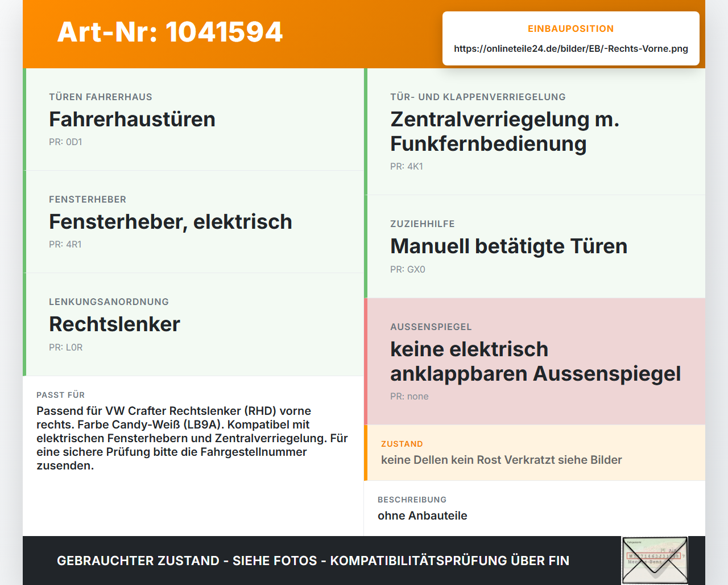
Task: Select the 'Art-Nr: 1041594' heading
Action: (170, 32)
